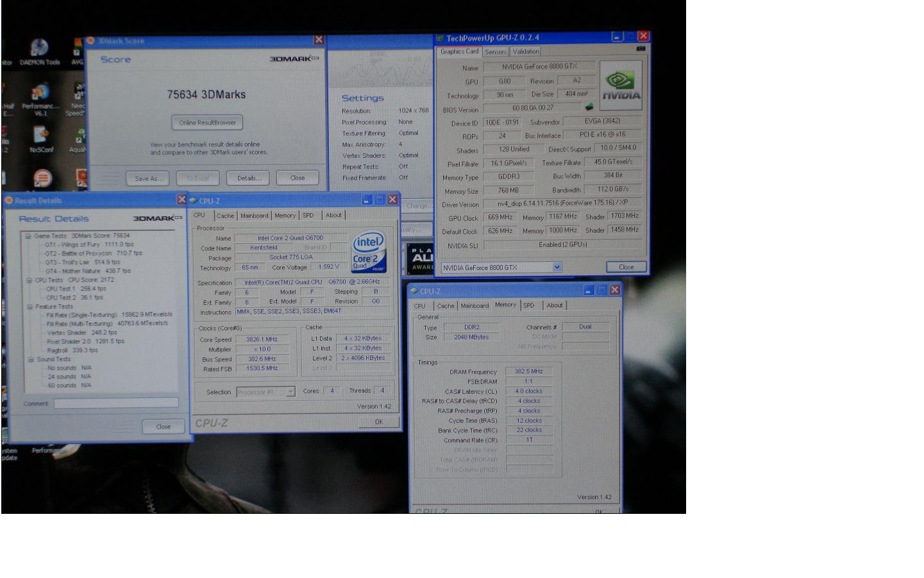Viewport: 924px width, 578px height.
Task: Minimize the GPU-Z window
Action: [617, 37]
